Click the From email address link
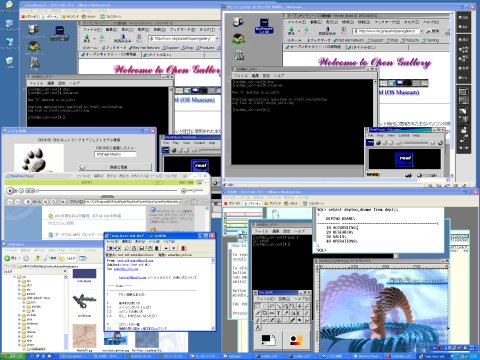Viewport: 480px width, 360px height. [135, 260]
